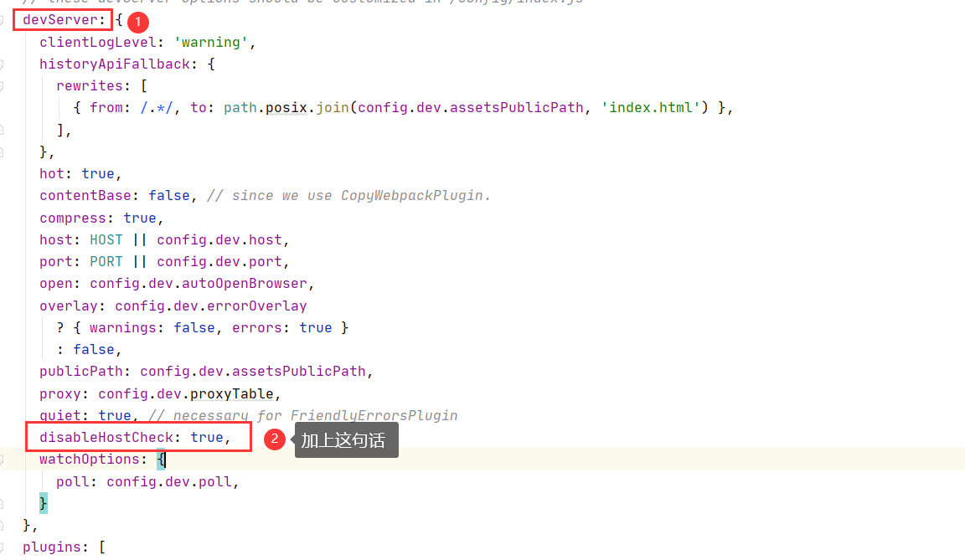Click the 'hot' key
The height and width of the screenshot is (560, 965).
[x=52, y=173]
